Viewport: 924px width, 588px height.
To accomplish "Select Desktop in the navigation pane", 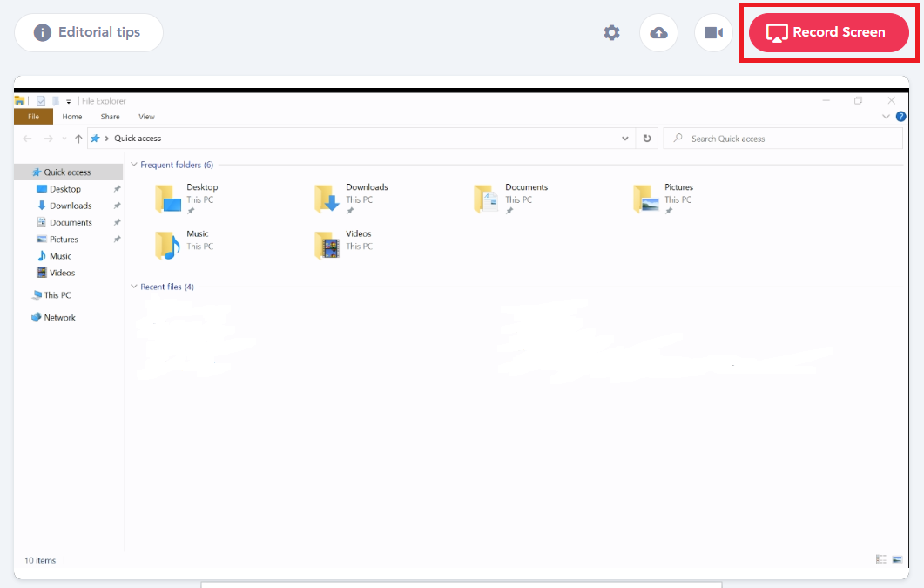I will [64, 189].
